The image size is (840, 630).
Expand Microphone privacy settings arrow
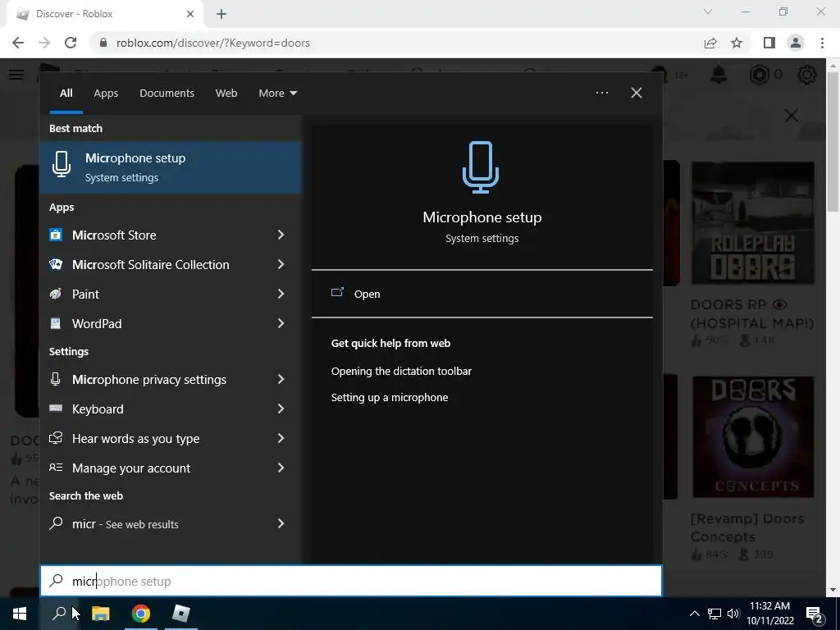281,379
